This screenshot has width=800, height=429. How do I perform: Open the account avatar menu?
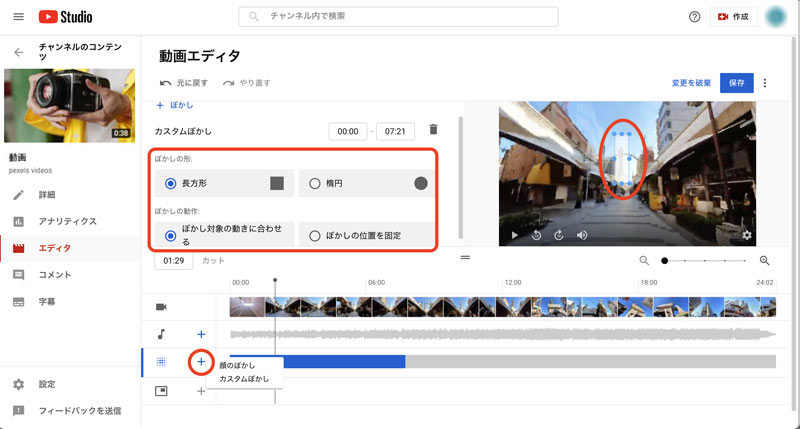776,17
